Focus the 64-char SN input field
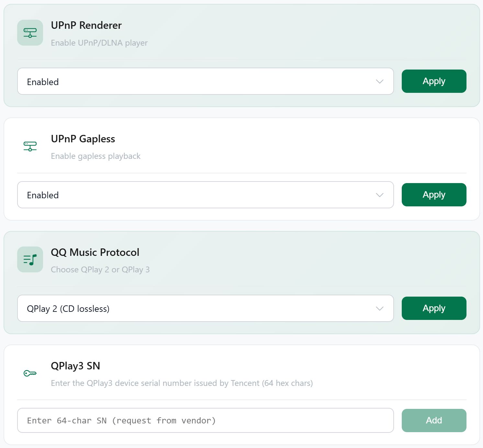Viewport: 483px width, 448px height. [205, 421]
